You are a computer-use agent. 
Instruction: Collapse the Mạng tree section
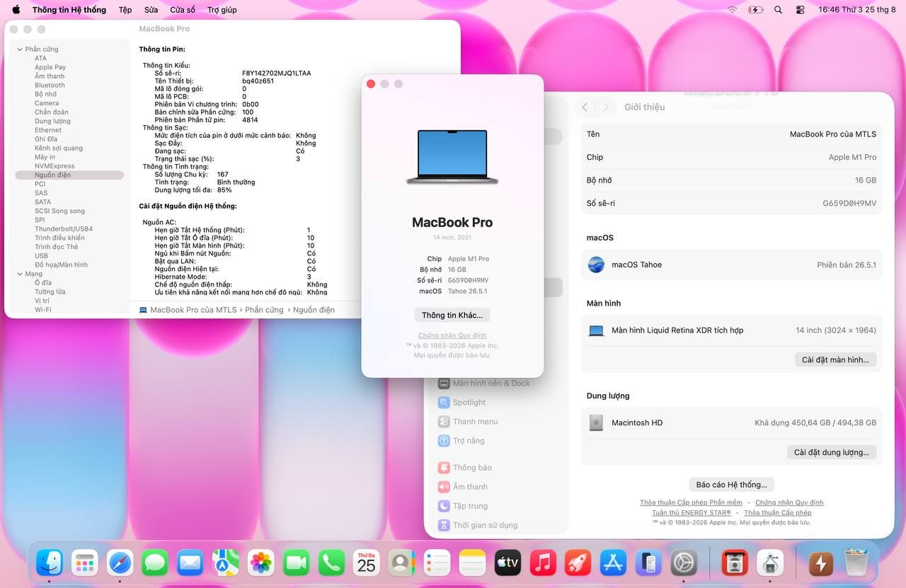[x=20, y=274]
